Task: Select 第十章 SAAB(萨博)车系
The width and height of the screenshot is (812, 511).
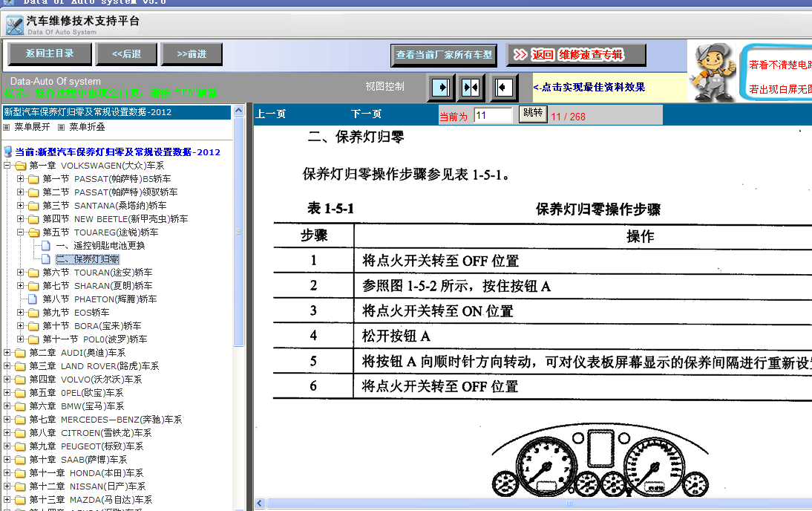Action: coord(78,460)
